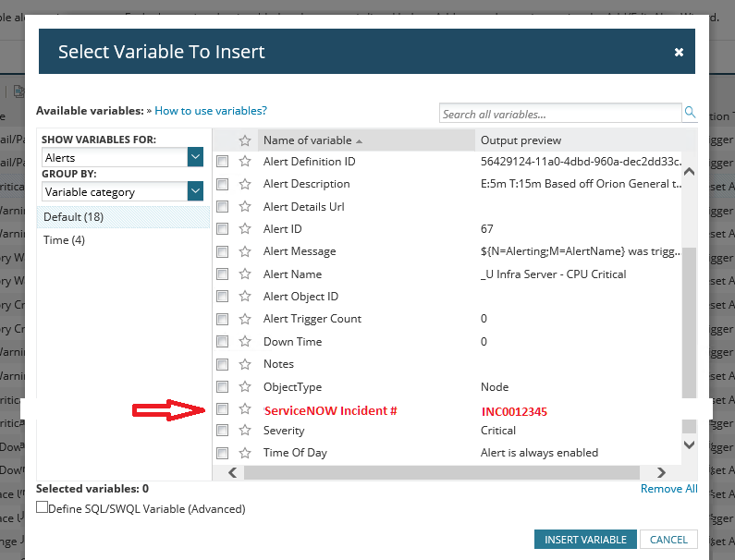Check the Down Time checkbox
Viewport: 735px width, 560px height.
click(222, 341)
